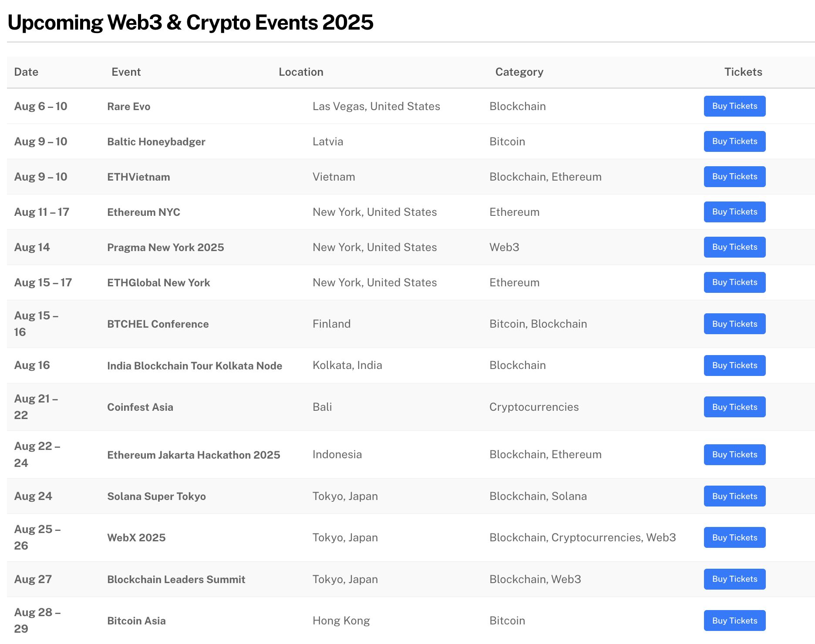This screenshot has width=815, height=644.
Task: Open the Bitcoin Asia event
Action: 136,621
